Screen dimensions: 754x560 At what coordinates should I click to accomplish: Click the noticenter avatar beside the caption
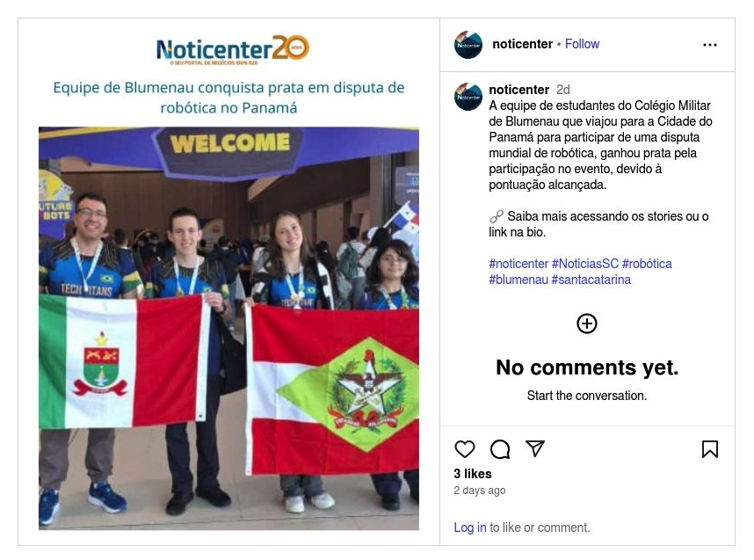468,97
